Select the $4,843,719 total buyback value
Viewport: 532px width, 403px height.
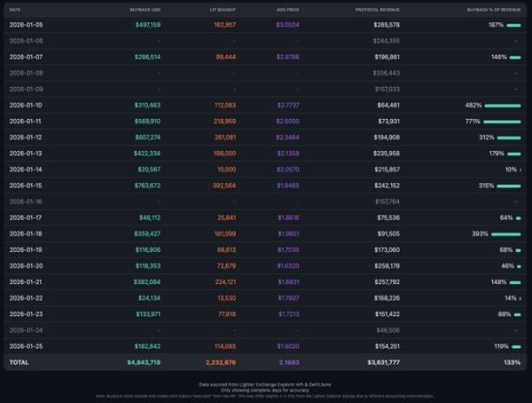143,361
